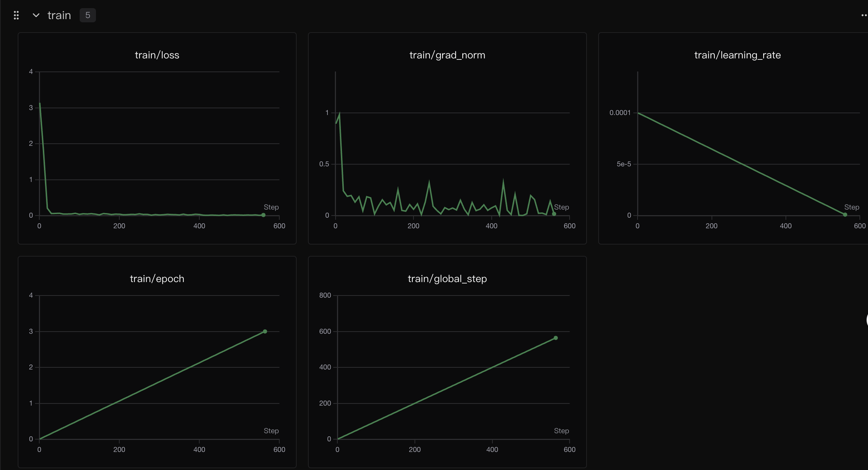Collapse the train section with the chevron
The width and height of the screenshot is (868, 470).
click(x=36, y=15)
